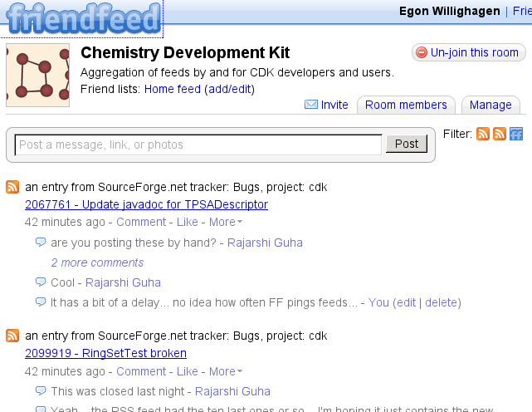
Task: Open Rajarshi Guha link after 'posting these by hand?'
Action: coord(265,243)
